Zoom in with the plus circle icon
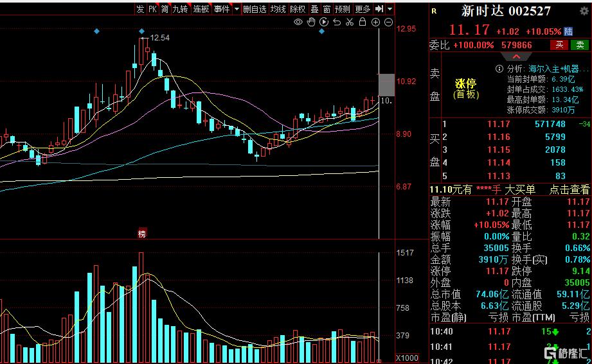Screen dimensions: 592x364 [376, 22]
